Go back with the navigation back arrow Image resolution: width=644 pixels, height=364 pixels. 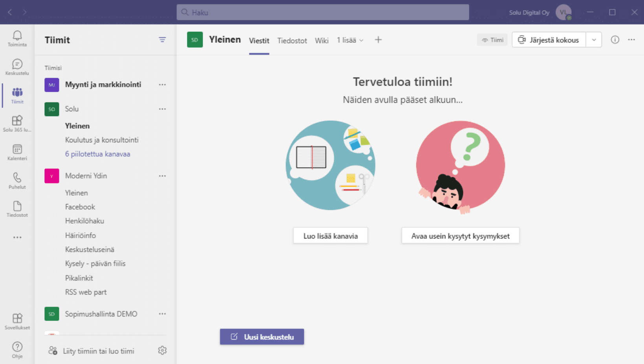tap(10, 12)
